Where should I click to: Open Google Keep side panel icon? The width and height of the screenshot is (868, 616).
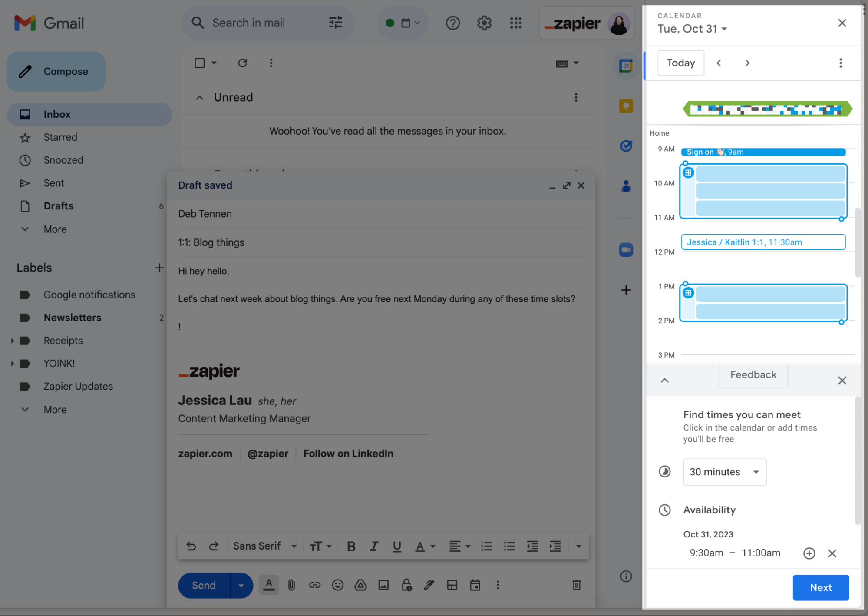(x=626, y=106)
